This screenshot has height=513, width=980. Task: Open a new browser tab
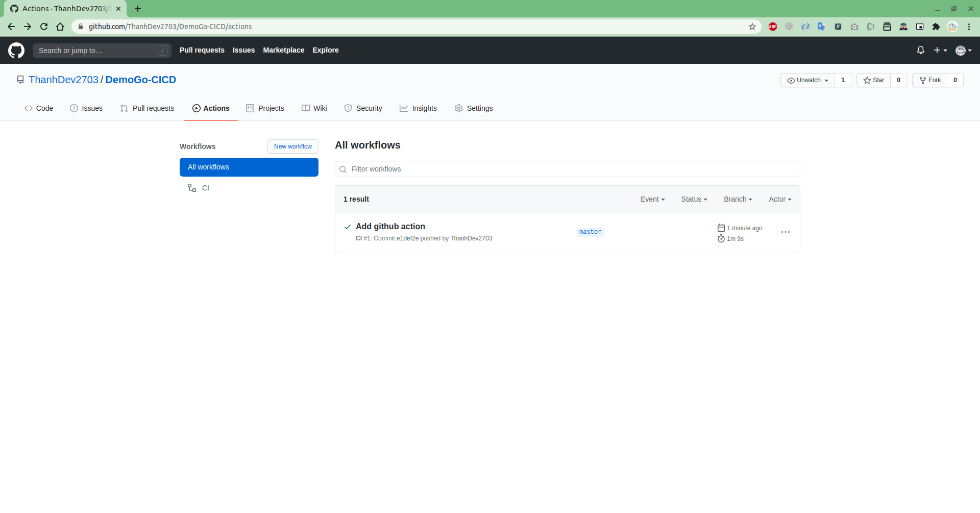point(138,9)
